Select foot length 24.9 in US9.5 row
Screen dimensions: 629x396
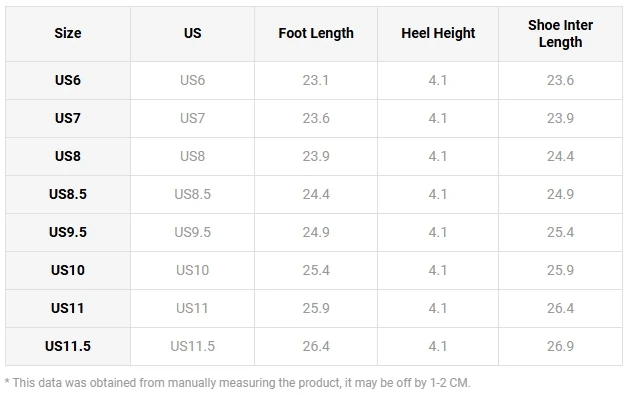(316, 232)
